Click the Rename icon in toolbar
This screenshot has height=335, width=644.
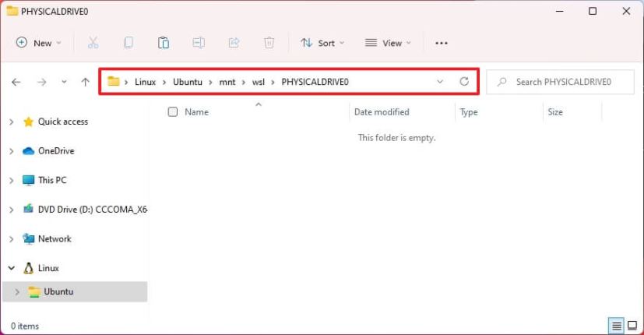click(199, 43)
